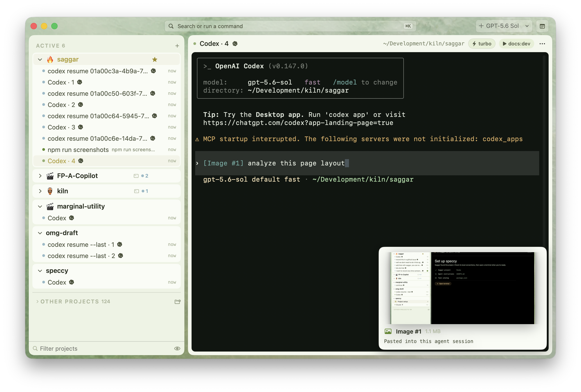The width and height of the screenshot is (581, 392).
Task: Click the MCP startup warning icon
Action: click(197, 139)
